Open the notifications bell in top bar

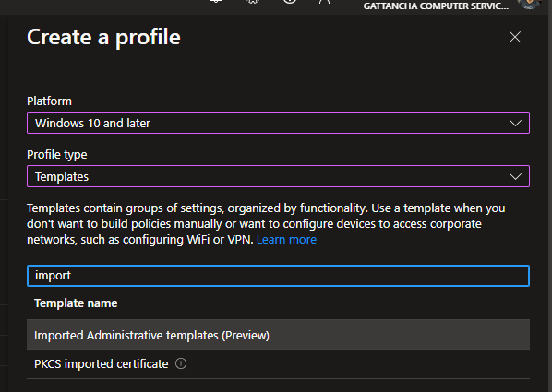(x=216, y=2)
